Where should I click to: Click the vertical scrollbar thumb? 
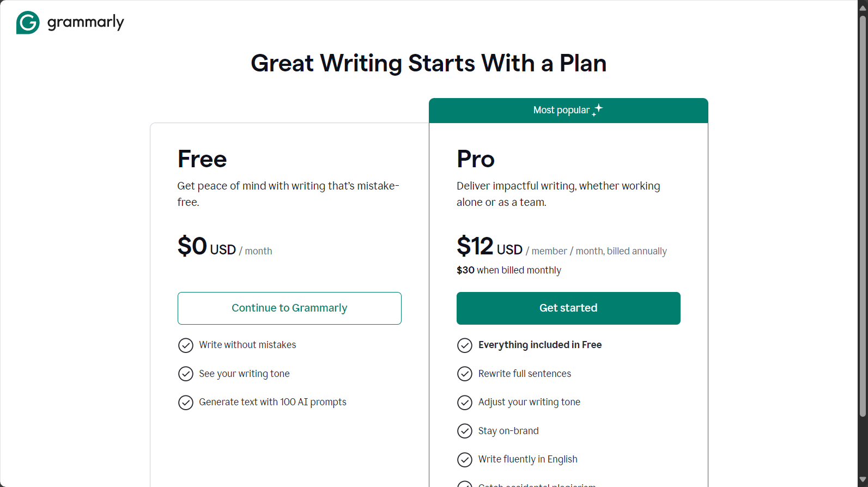[863, 216]
